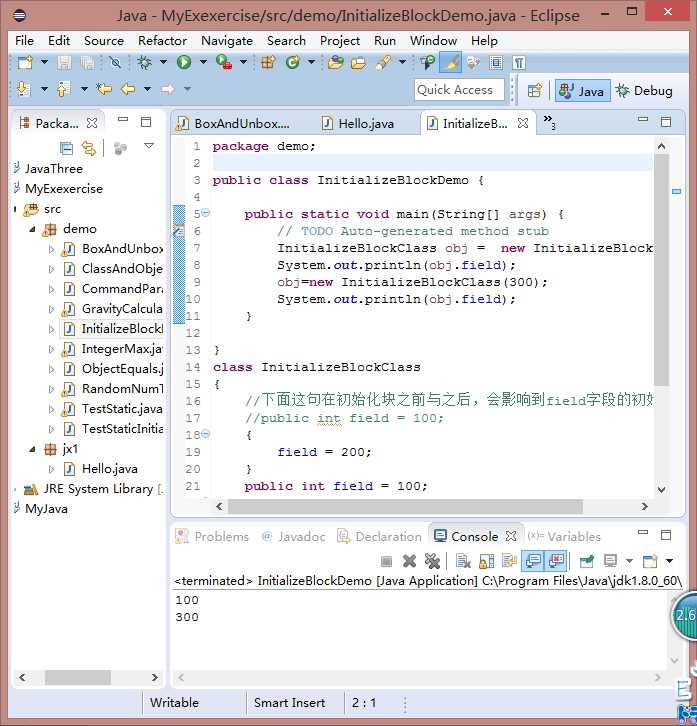Click Remove Launch console icon

[x=409, y=561]
